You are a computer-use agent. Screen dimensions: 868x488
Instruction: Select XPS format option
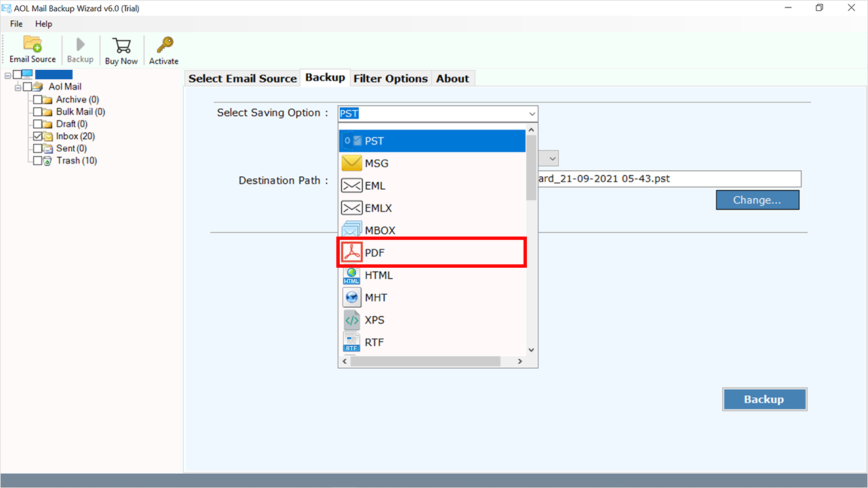tap(432, 320)
